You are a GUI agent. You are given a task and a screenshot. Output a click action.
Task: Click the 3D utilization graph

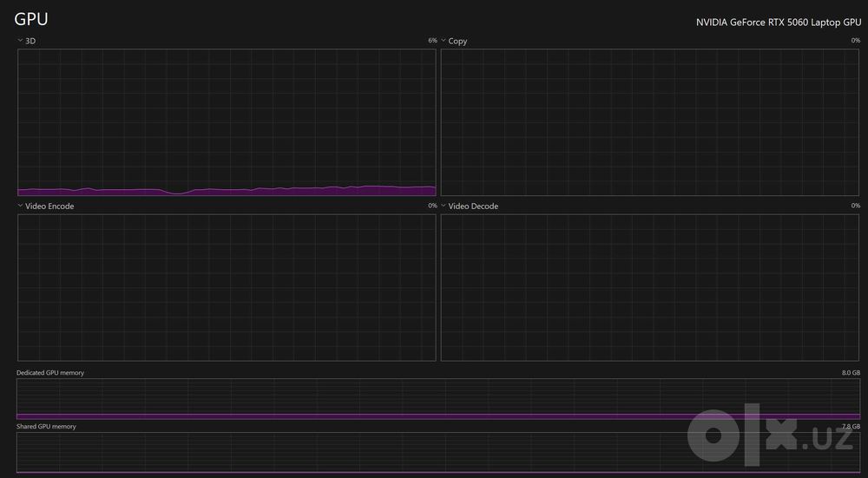tap(227, 122)
